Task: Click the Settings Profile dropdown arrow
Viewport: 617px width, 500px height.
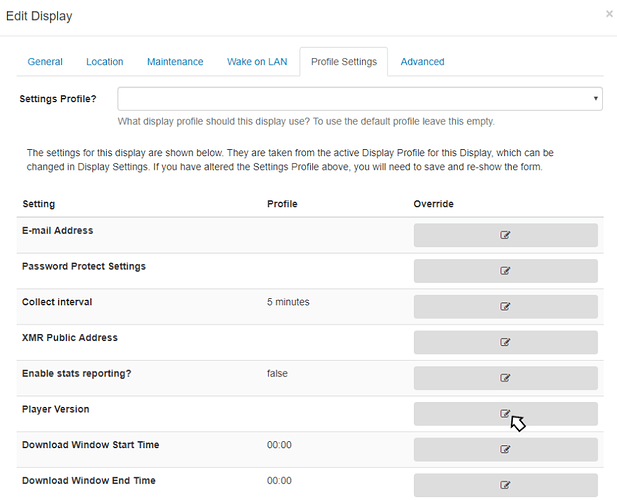Action: click(596, 99)
